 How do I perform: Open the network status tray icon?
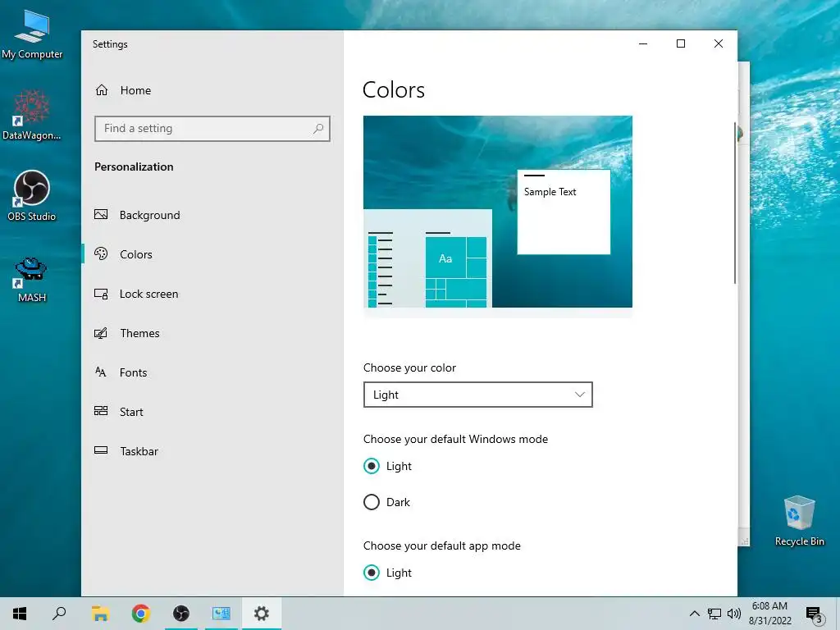click(714, 614)
